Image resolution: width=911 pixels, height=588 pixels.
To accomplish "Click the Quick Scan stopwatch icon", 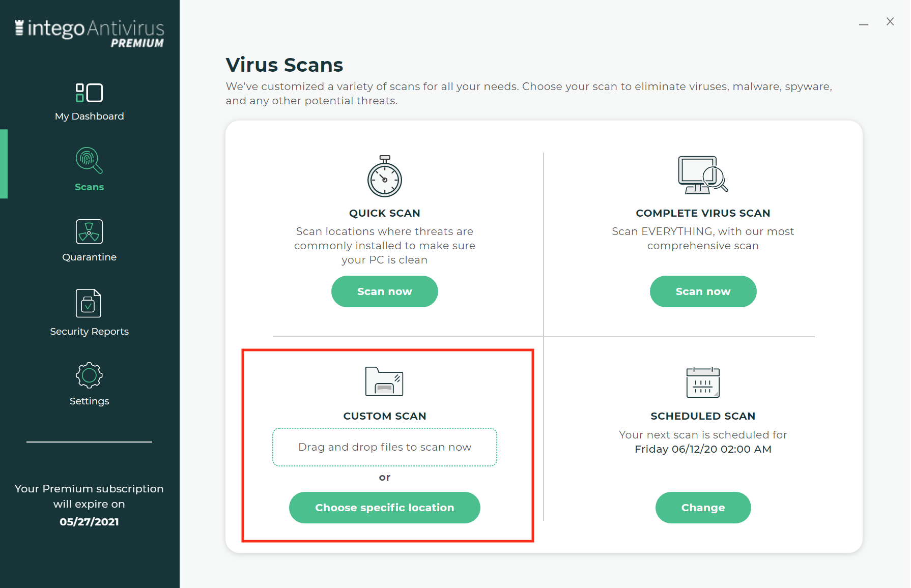I will click(x=385, y=176).
